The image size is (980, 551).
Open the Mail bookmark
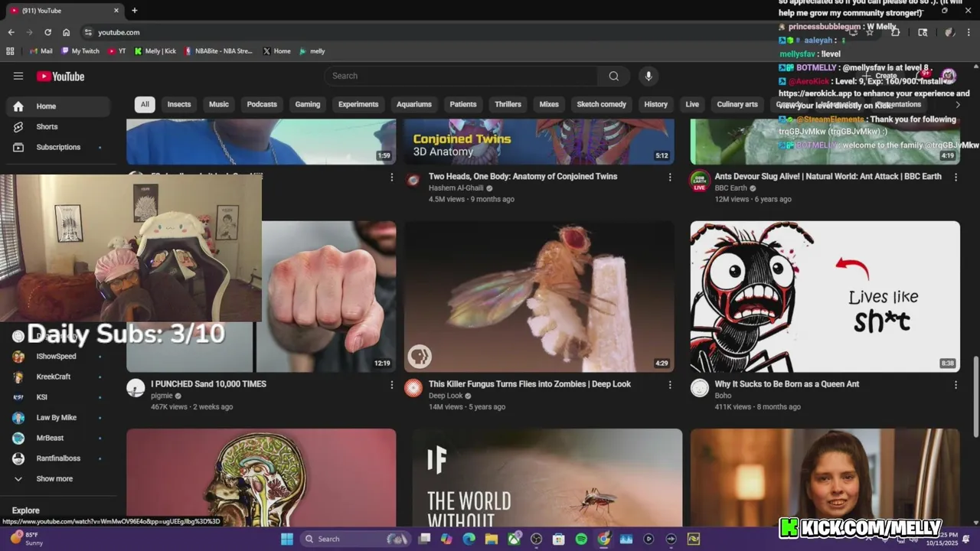(x=41, y=51)
